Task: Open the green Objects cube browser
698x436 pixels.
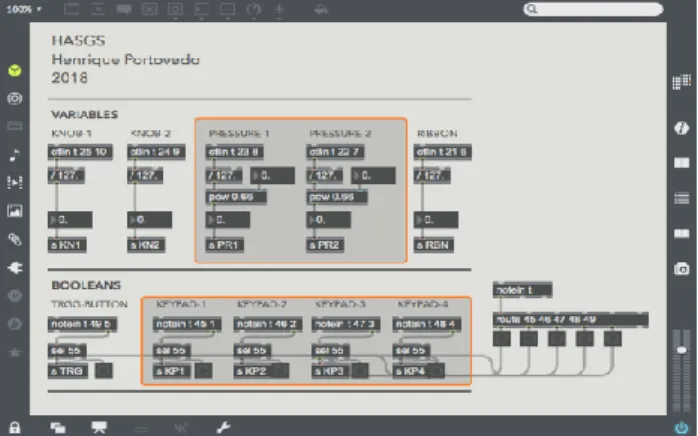Action: coord(15,70)
